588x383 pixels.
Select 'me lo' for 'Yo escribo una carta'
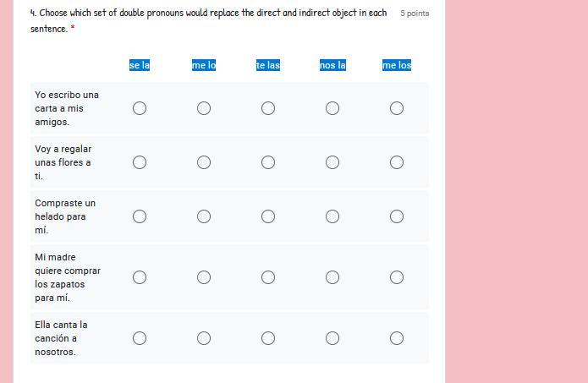(204, 108)
